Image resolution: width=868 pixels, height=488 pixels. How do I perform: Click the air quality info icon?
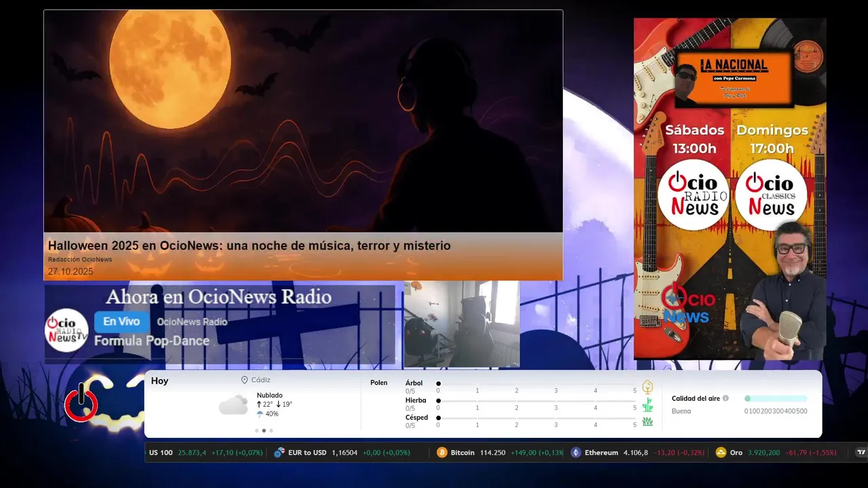pos(726,399)
